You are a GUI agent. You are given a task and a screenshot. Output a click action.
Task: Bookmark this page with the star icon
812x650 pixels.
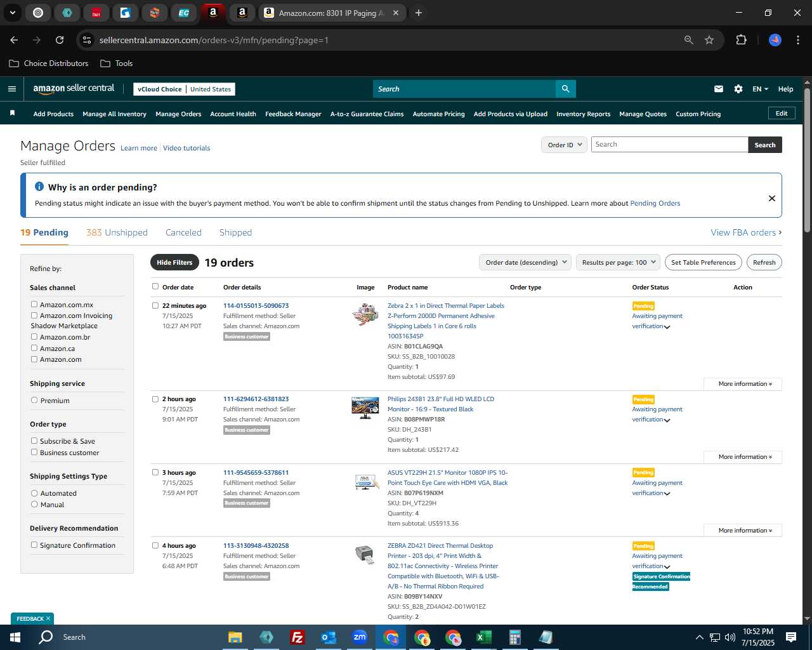pos(709,40)
